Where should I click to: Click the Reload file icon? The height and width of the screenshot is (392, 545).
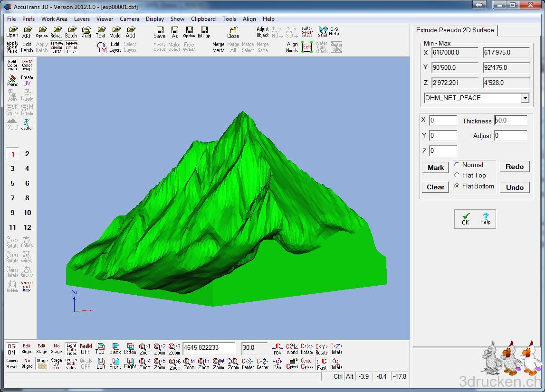(x=57, y=32)
